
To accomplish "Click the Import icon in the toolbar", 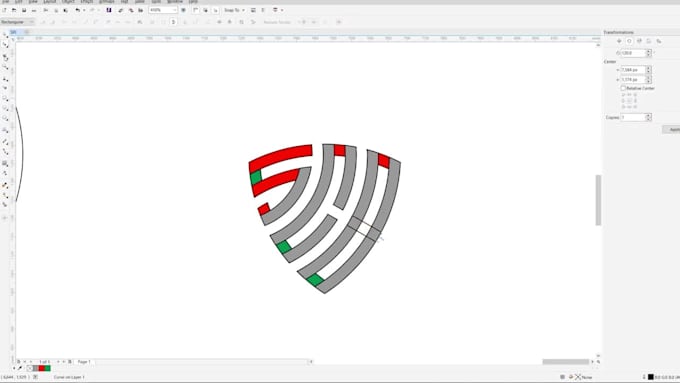I will pyautogui.click(x=121, y=10).
